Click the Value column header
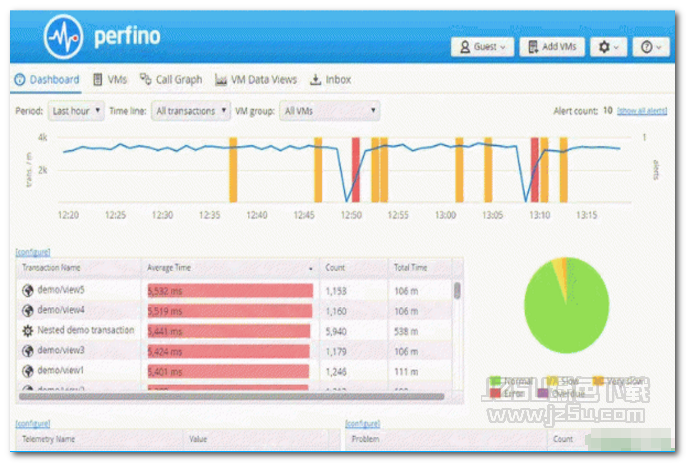The height and width of the screenshot is (463, 686). coord(256,439)
